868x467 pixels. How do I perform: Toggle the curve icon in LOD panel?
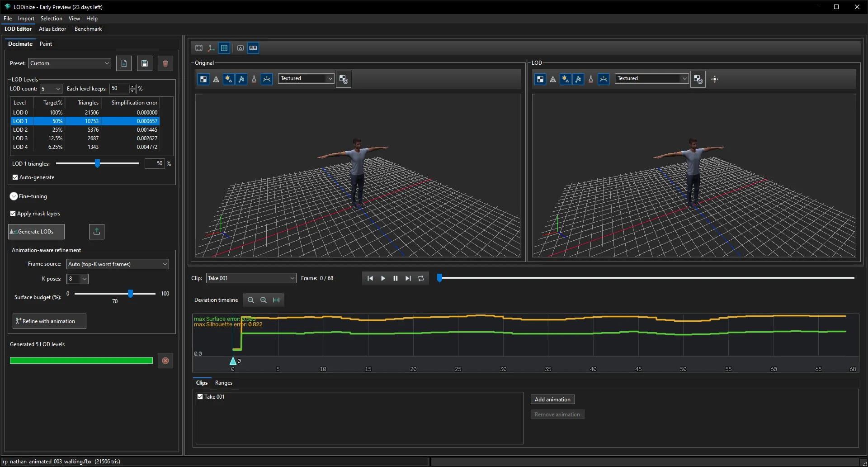[x=604, y=79]
